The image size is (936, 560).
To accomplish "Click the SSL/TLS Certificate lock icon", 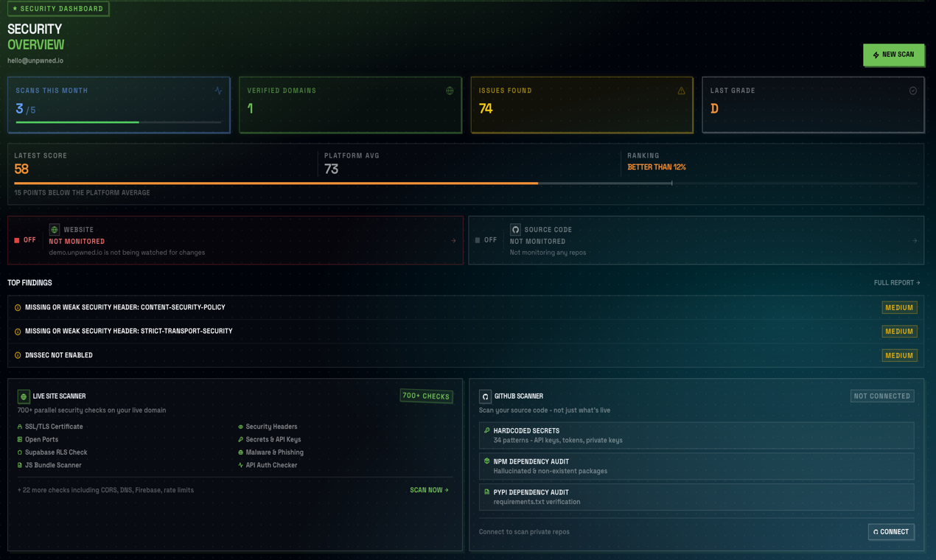I will point(20,427).
